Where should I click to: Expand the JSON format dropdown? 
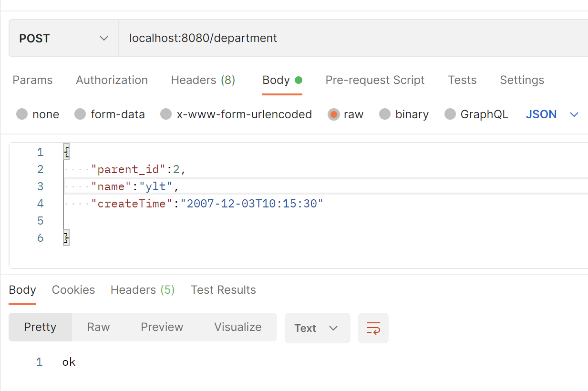click(552, 114)
